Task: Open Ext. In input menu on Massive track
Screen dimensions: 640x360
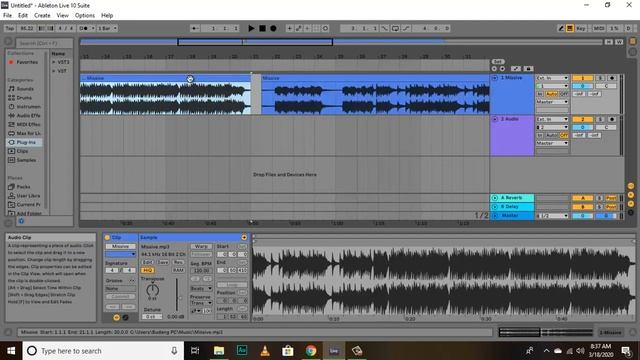Action: (x=552, y=78)
